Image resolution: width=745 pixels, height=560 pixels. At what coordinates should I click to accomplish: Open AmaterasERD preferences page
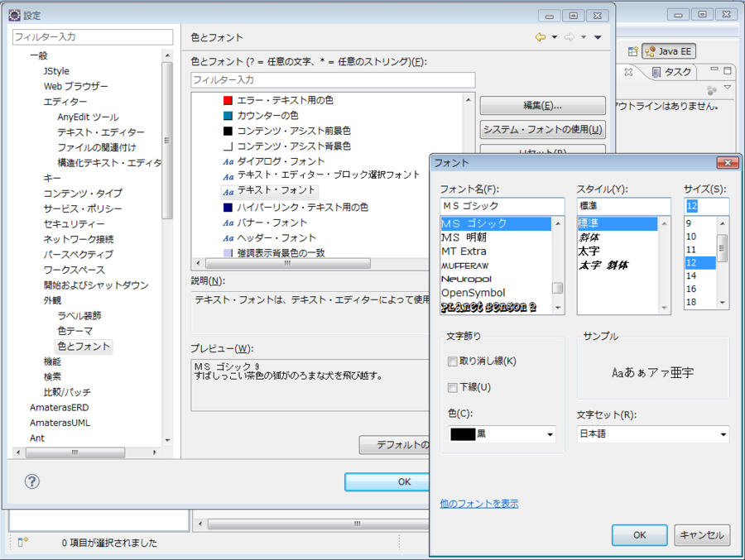pos(60,408)
